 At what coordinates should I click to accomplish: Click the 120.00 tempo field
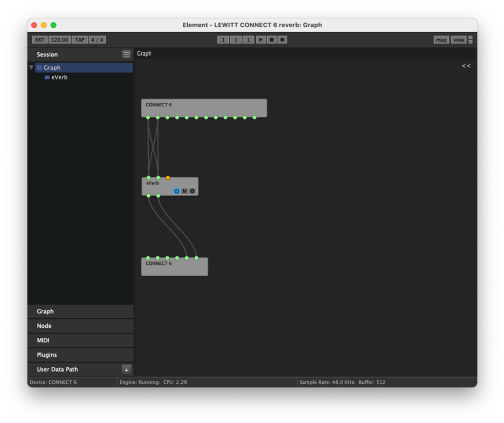(x=60, y=40)
